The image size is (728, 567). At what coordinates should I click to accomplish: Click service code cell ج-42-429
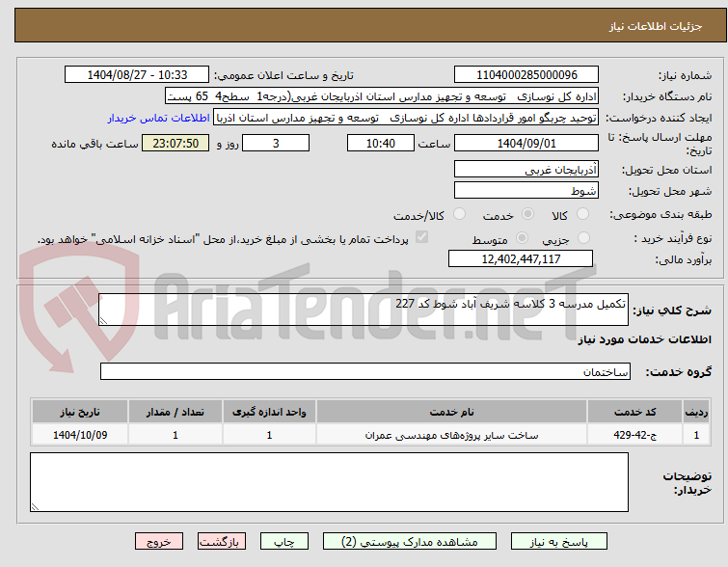pos(634,435)
